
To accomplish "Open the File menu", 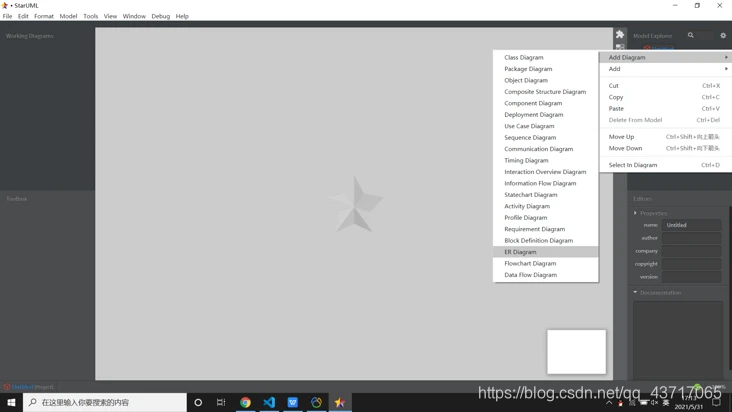I will pos(7,16).
